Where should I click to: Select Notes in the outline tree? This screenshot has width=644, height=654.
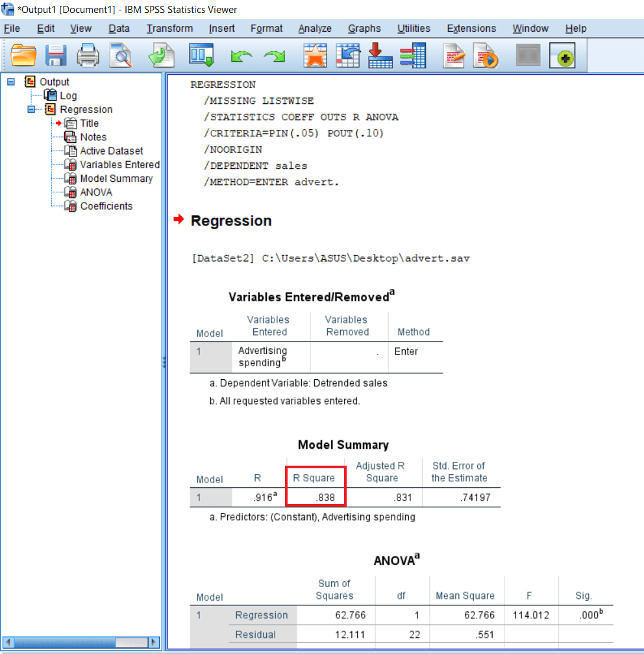pyautogui.click(x=93, y=137)
